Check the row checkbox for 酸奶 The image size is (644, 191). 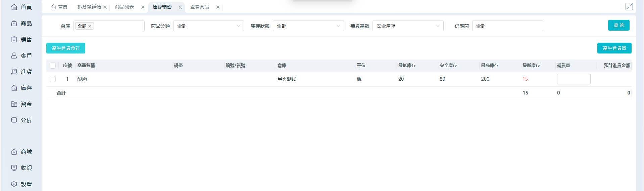coord(53,79)
